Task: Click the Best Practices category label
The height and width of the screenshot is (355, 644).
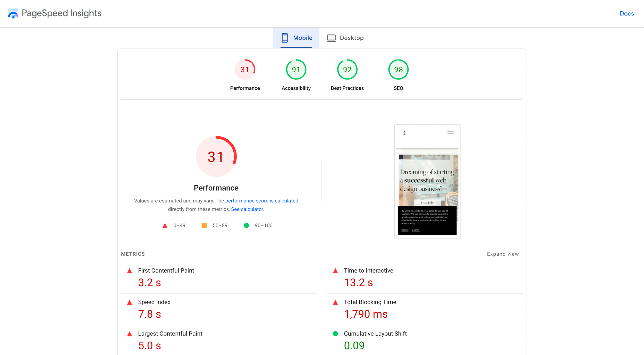Action: click(347, 88)
